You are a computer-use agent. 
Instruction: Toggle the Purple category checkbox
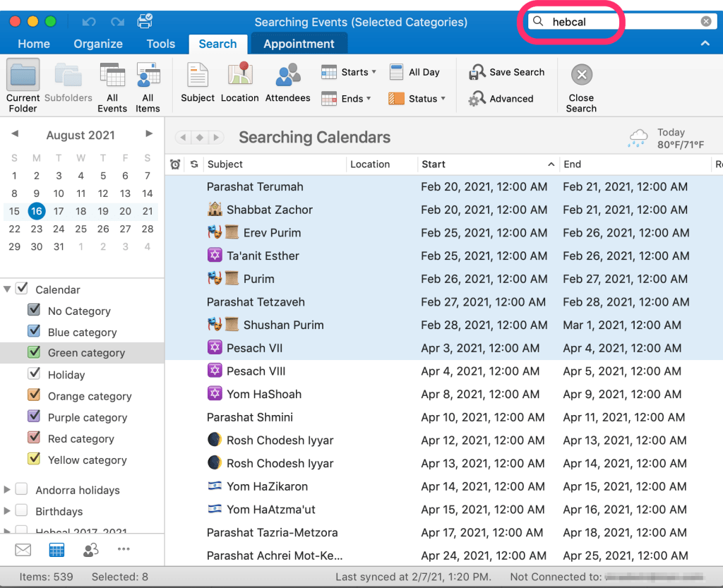34,417
